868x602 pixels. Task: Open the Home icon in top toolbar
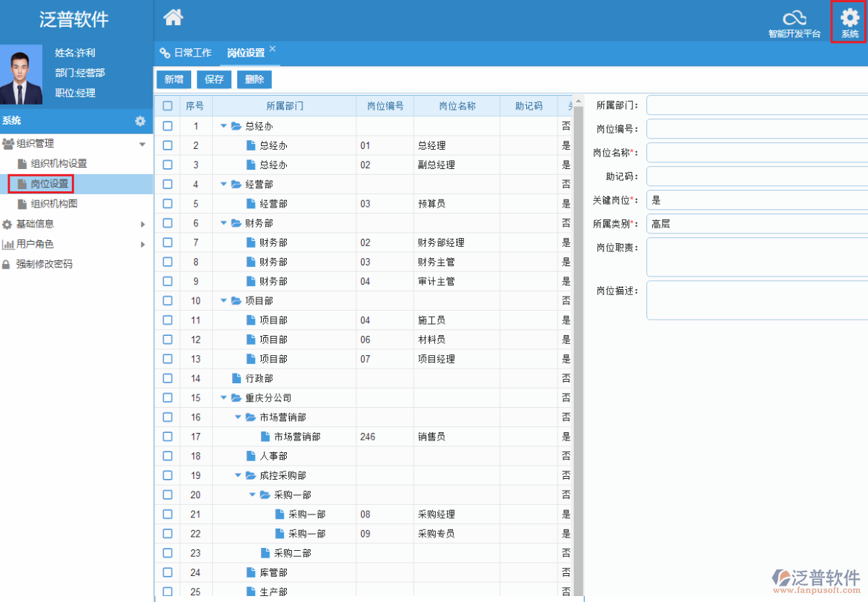[x=172, y=16]
